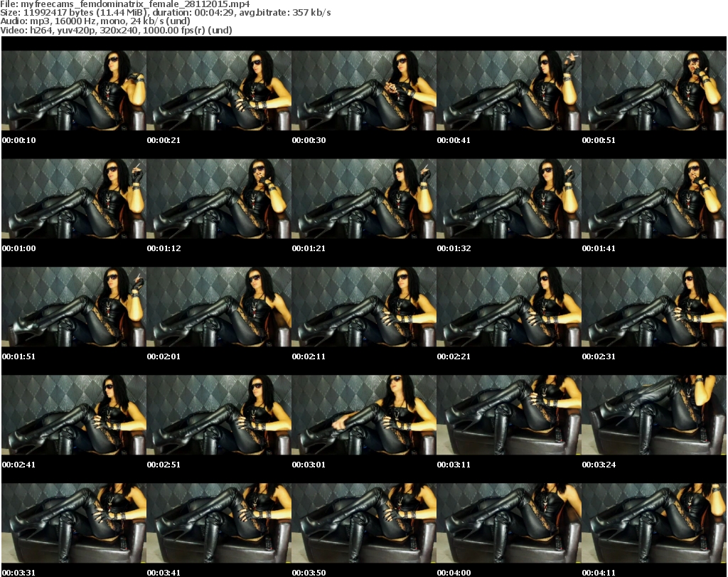Image resolution: width=728 pixels, height=577 pixels.
Task: Click the Size line showing 11.44 MiB
Action: [165, 13]
